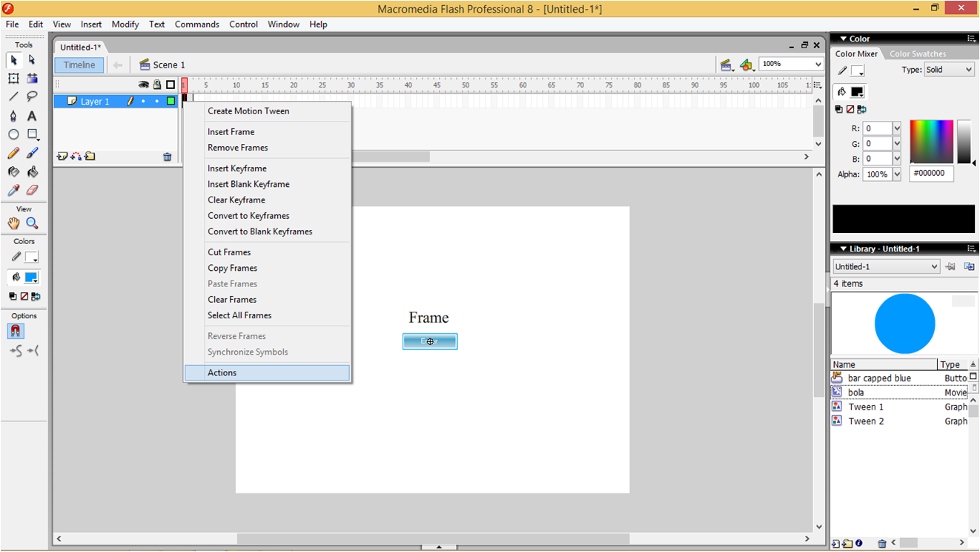Select the Subselection tool
The image size is (980, 552).
point(32,60)
